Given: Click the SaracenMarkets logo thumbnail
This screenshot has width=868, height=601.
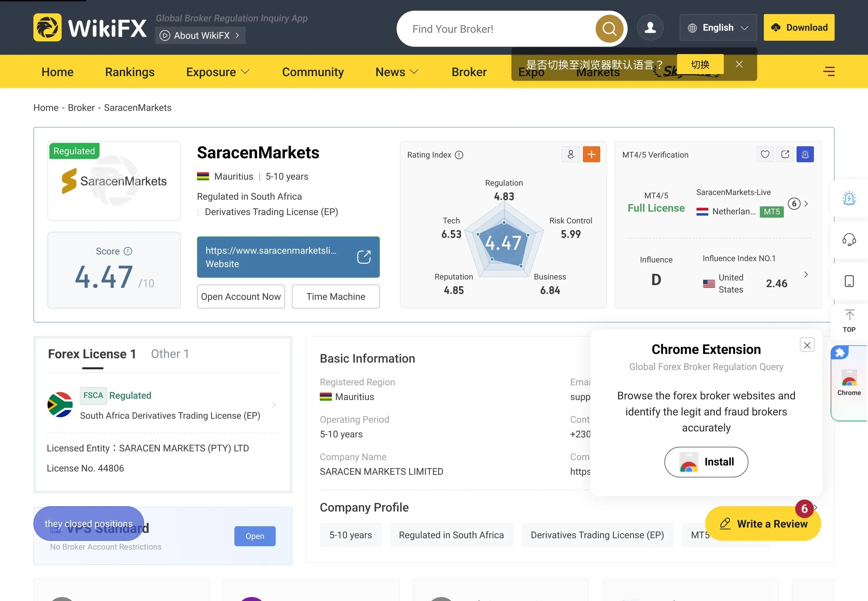Looking at the screenshot, I should pyautogui.click(x=114, y=181).
